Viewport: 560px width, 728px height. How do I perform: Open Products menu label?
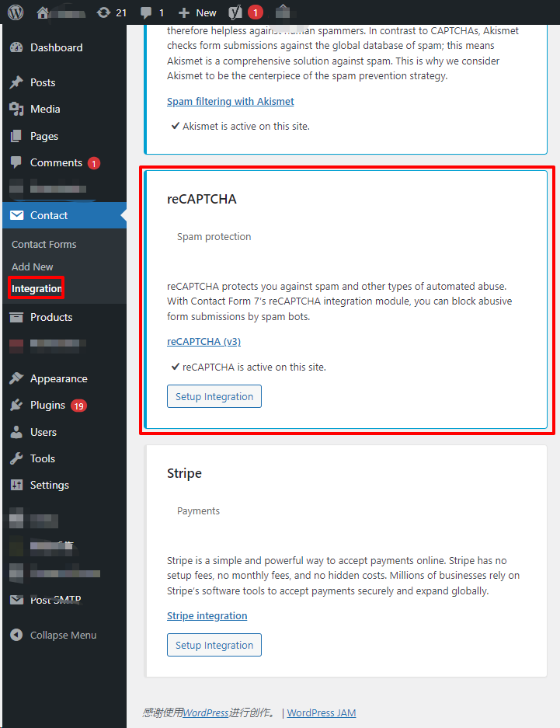coord(51,317)
